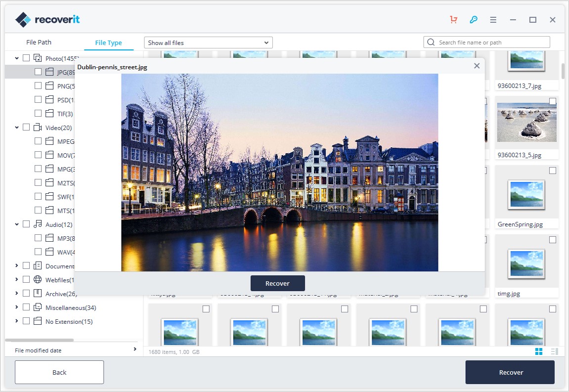
Task: Expand the No Extension tree node
Action: (17, 321)
